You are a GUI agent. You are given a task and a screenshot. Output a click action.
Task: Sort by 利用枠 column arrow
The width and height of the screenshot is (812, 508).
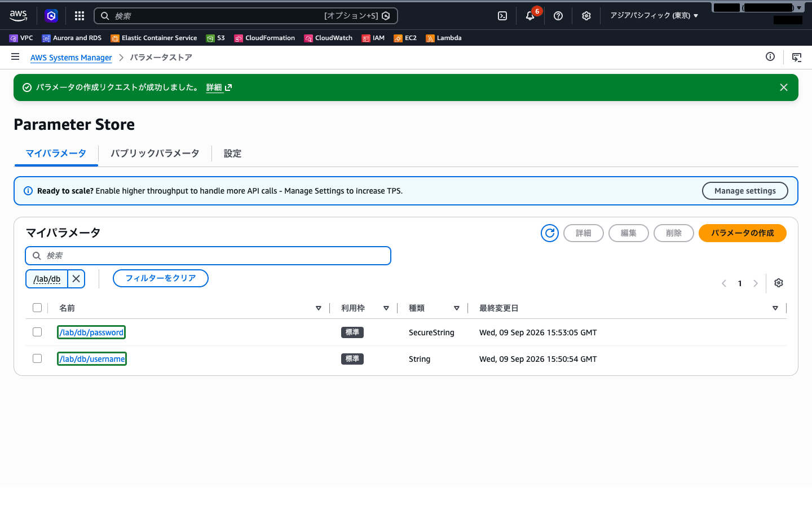pyautogui.click(x=386, y=308)
